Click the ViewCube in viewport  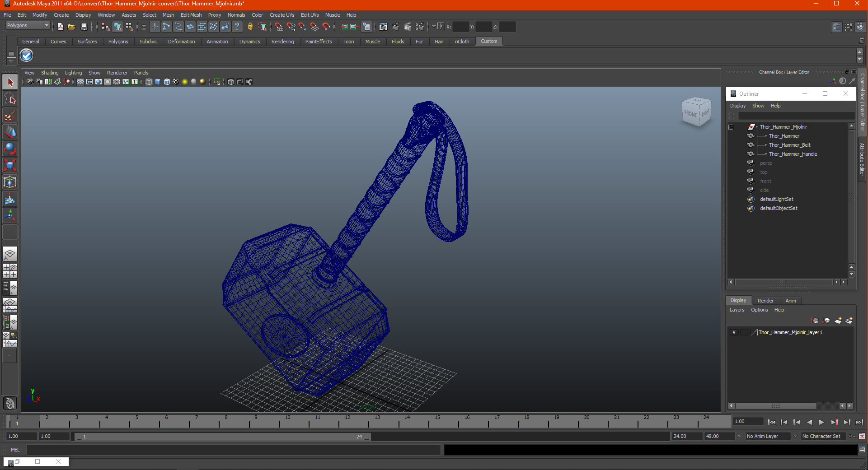point(696,112)
